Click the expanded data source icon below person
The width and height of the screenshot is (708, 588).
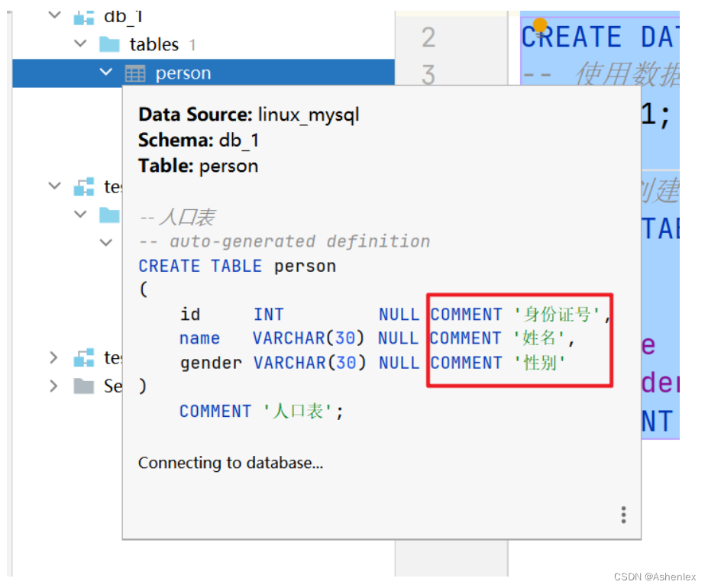84,186
